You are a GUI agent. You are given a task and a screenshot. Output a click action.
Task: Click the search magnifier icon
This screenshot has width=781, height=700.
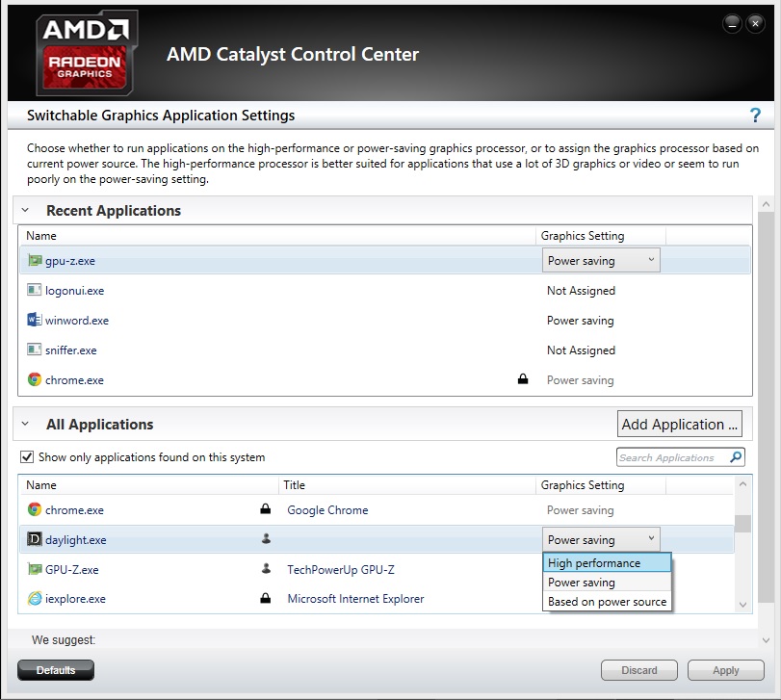(736, 457)
